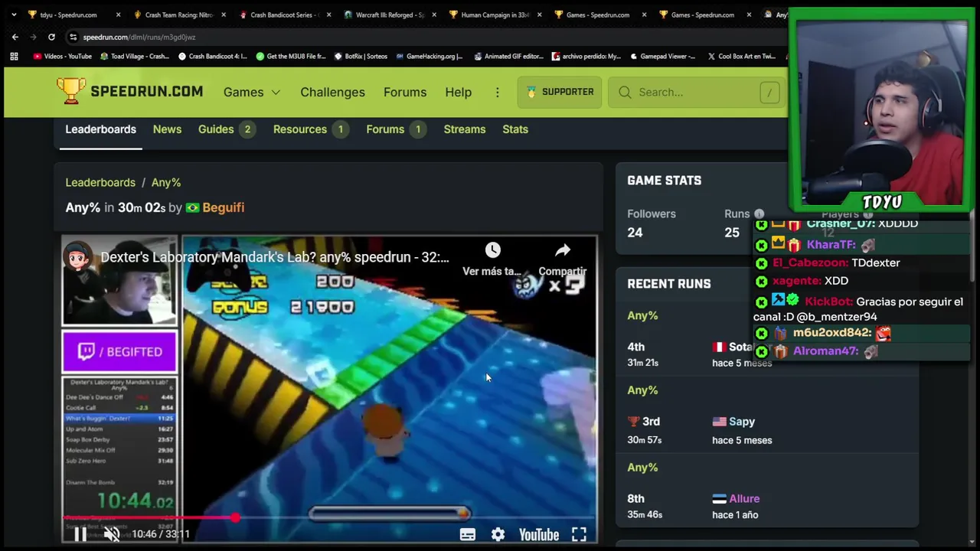This screenshot has height=551, width=980.
Task: Enter fullscreen on the video player
Action: [579, 535]
